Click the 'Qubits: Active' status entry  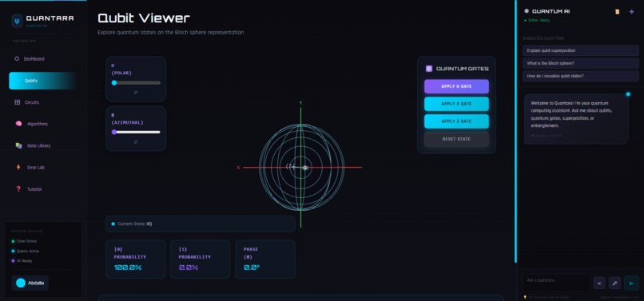(x=26, y=251)
